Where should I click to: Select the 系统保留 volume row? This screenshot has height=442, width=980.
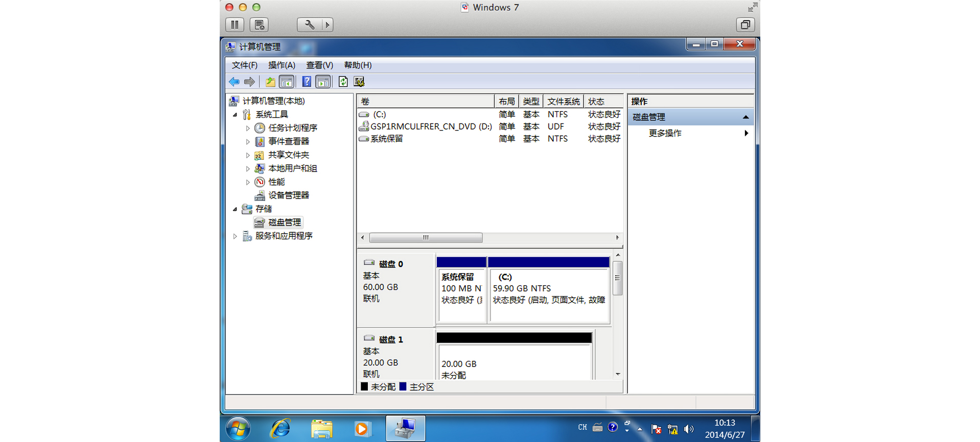pyautogui.click(x=490, y=139)
